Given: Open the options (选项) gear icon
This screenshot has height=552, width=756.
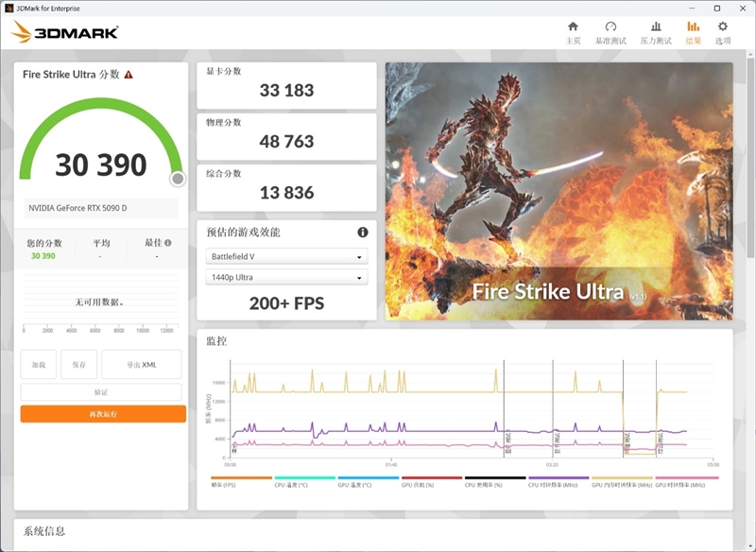Looking at the screenshot, I should click(x=722, y=27).
